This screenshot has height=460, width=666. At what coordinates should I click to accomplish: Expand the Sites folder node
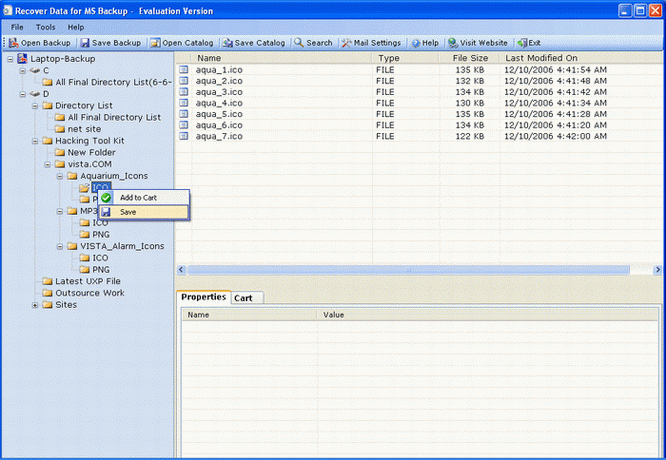[x=35, y=305]
